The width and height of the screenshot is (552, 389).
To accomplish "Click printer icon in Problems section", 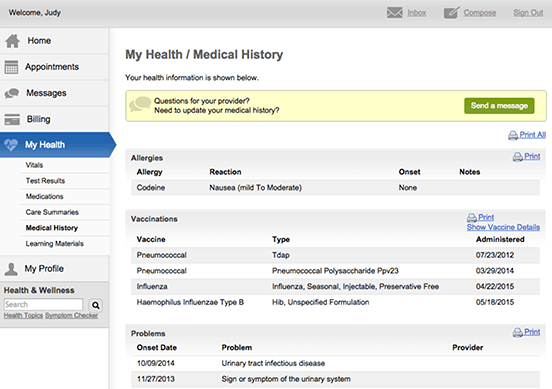I will pyautogui.click(x=518, y=332).
